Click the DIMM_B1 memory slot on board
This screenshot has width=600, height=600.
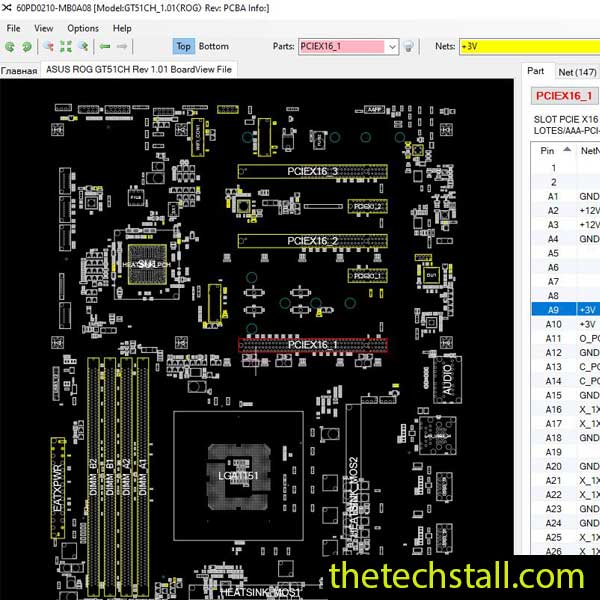110,478
